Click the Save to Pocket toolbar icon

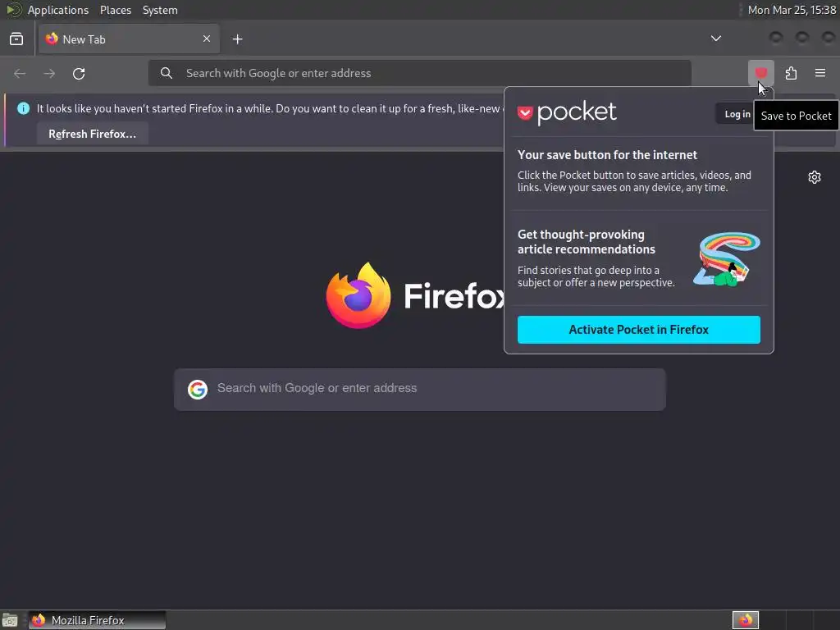click(x=760, y=73)
